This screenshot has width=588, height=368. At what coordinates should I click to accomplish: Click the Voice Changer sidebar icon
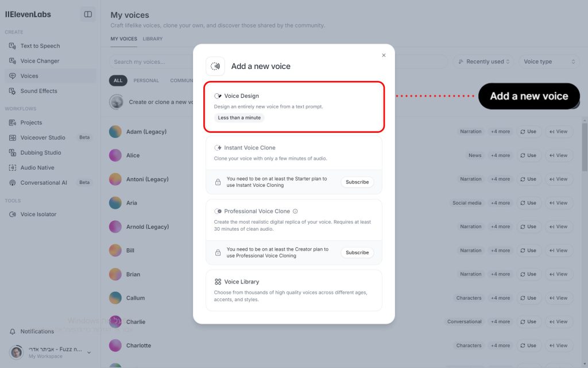point(13,61)
